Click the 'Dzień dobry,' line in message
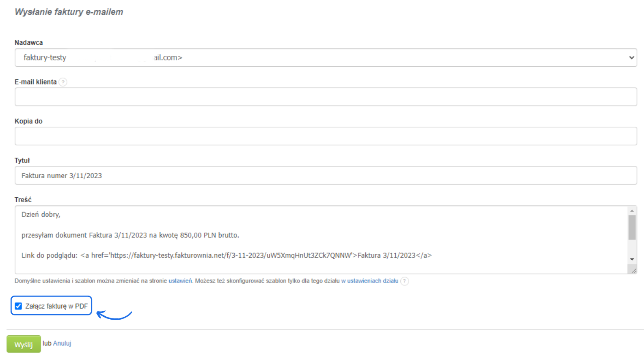The height and width of the screenshot is (356, 644). pos(41,215)
